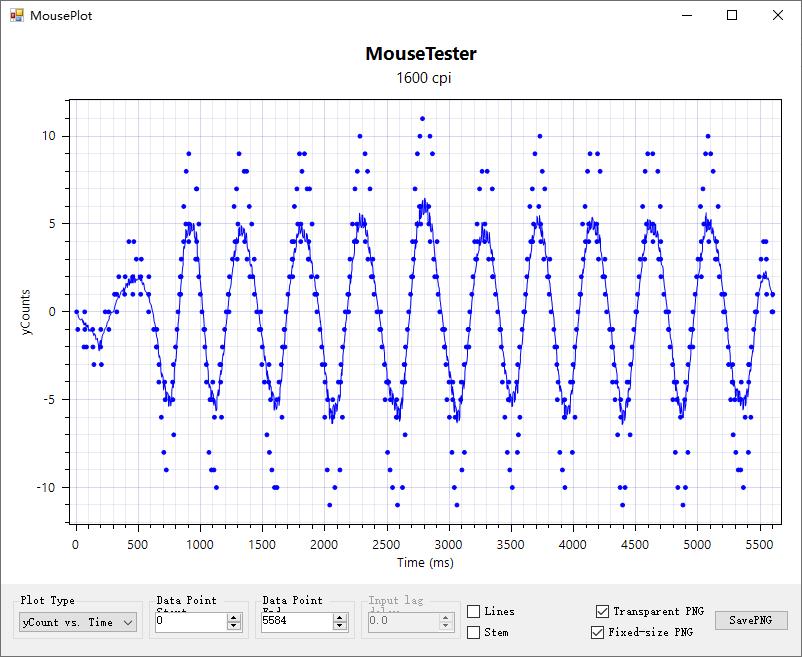Decrement Data Point Start with down arrow
Viewport: 802px width, 657px height.
pos(234,626)
